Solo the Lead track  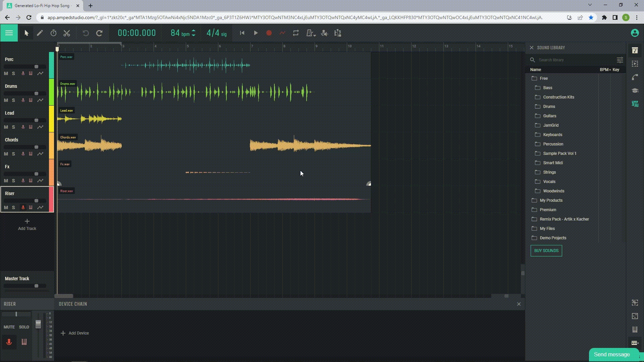13,127
